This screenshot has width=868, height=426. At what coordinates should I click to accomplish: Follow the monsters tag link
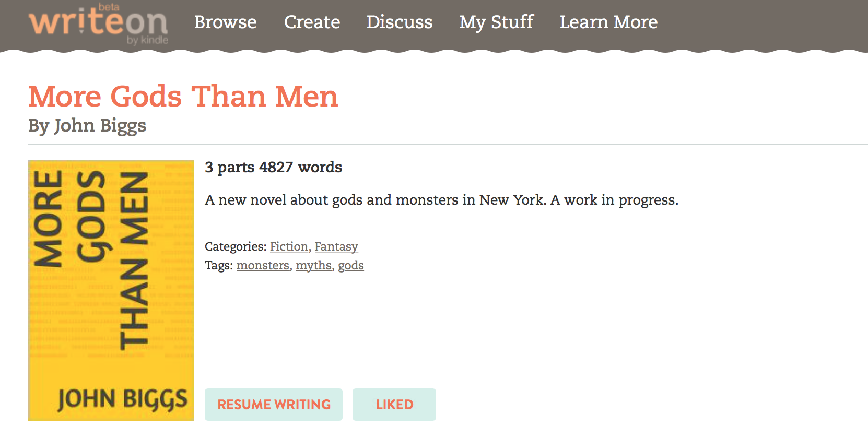click(x=263, y=265)
